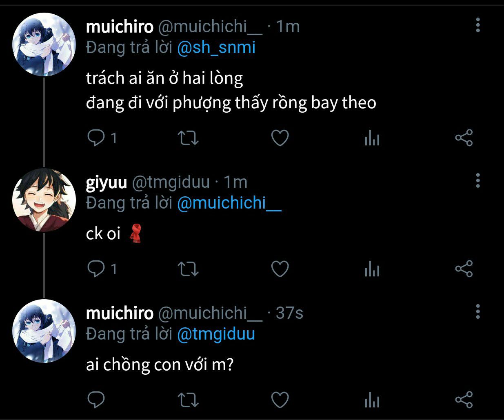View analytics of giyuu's tweet

[372, 269]
